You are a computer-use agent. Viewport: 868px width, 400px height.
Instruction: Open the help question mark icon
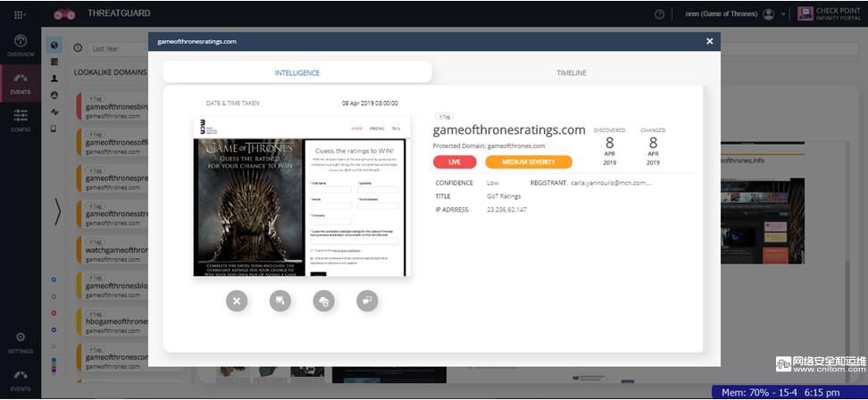[659, 15]
